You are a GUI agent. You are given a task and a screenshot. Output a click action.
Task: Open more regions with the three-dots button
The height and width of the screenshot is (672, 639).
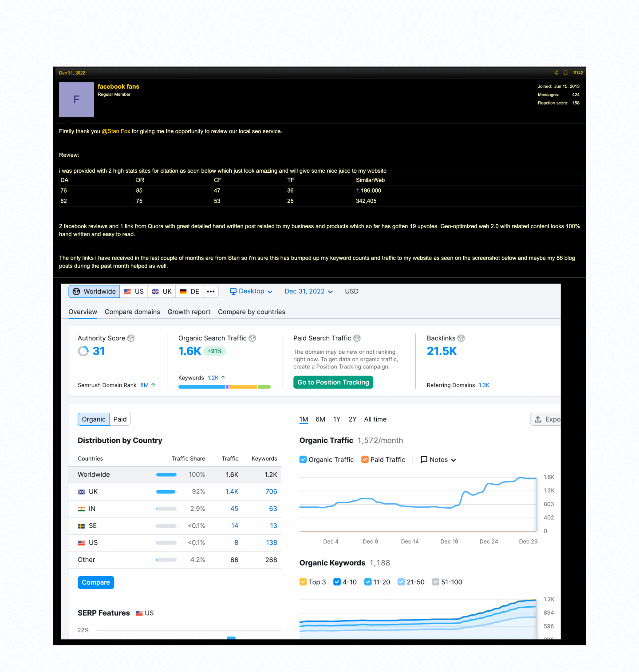211,292
